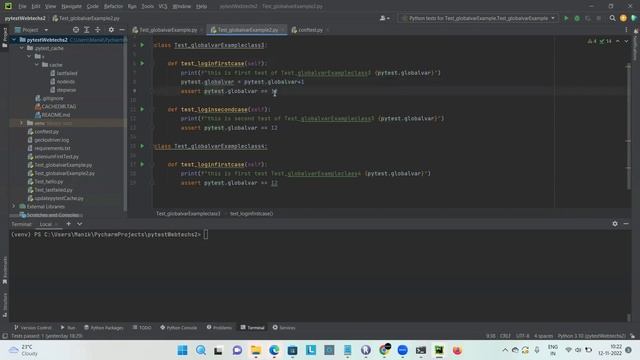Open editor tabs more options icon
Image resolution: width=640 pixels, height=360 pixels.
(x=626, y=30)
